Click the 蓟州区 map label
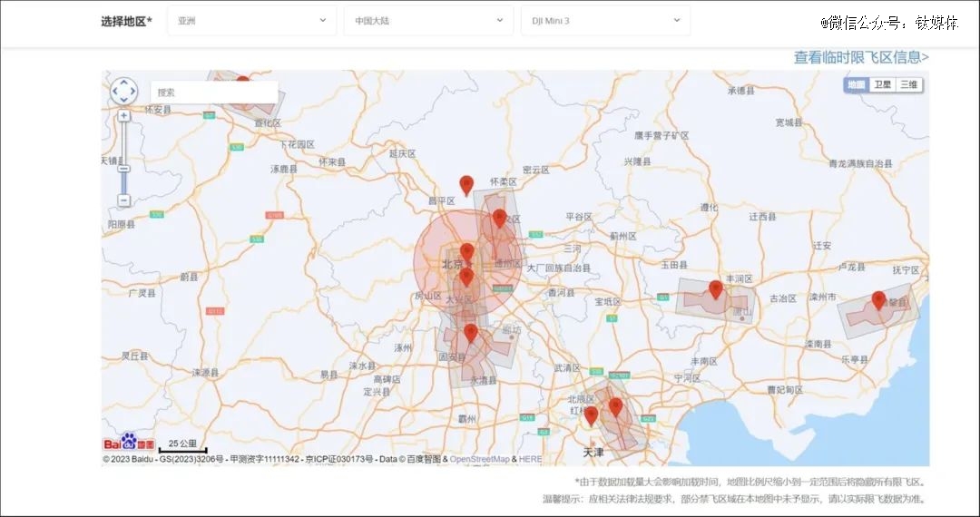The width and height of the screenshot is (980, 517). point(623,236)
